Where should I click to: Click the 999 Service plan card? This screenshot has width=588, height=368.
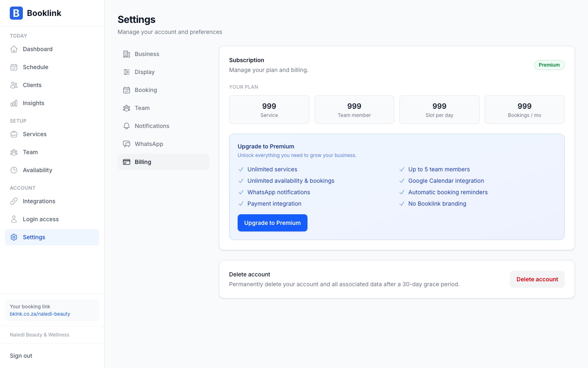click(269, 110)
